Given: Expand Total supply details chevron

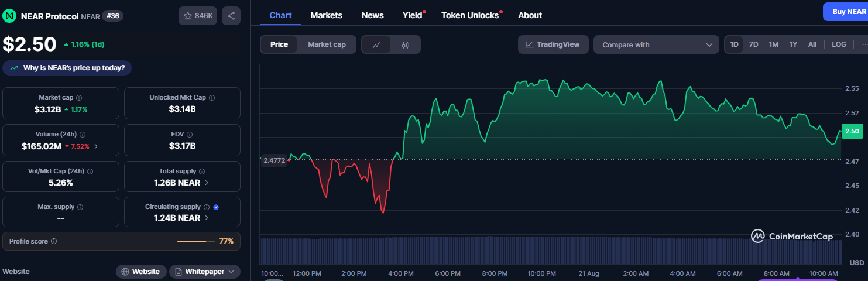Looking at the screenshot, I should click(x=207, y=183).
